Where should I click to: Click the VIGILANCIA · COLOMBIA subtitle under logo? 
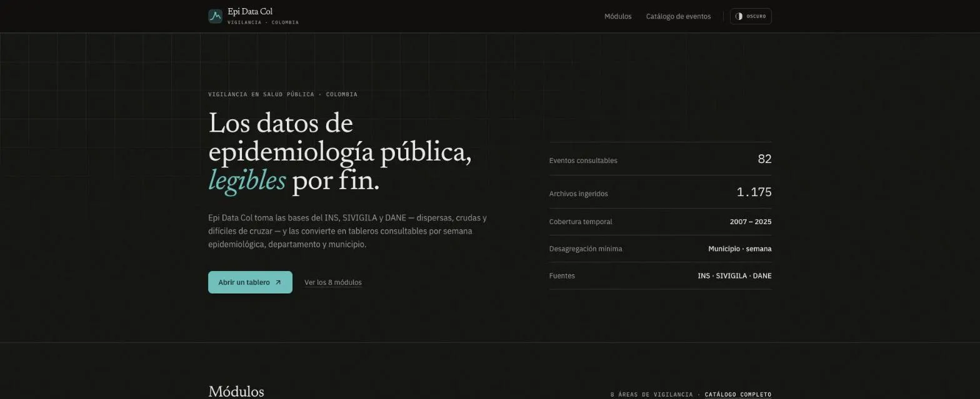click(x=263, y=22)
